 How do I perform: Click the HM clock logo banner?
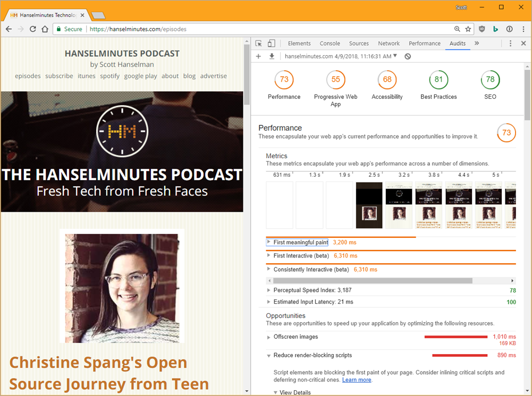click(122, 131)
